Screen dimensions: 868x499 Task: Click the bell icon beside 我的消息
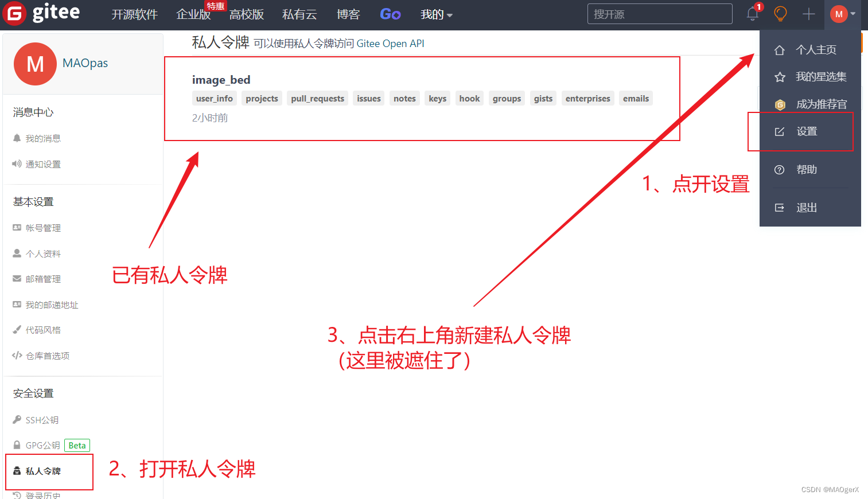click(17, 138)
